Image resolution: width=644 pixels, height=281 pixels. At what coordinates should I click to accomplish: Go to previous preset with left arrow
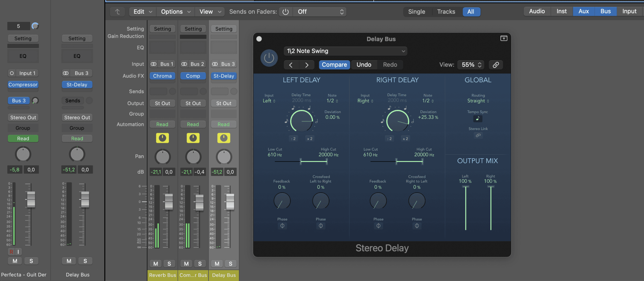pos(291,65)
